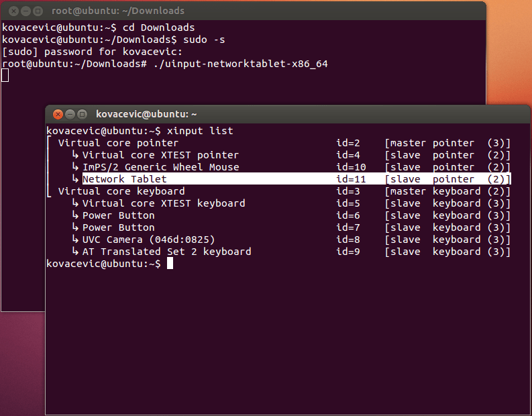Image resolution: width=532 pixels, height=416 pixels.
Task: Click '[master pointer (3)]' text
Action: pyautogui.click(x=447, y=143)
